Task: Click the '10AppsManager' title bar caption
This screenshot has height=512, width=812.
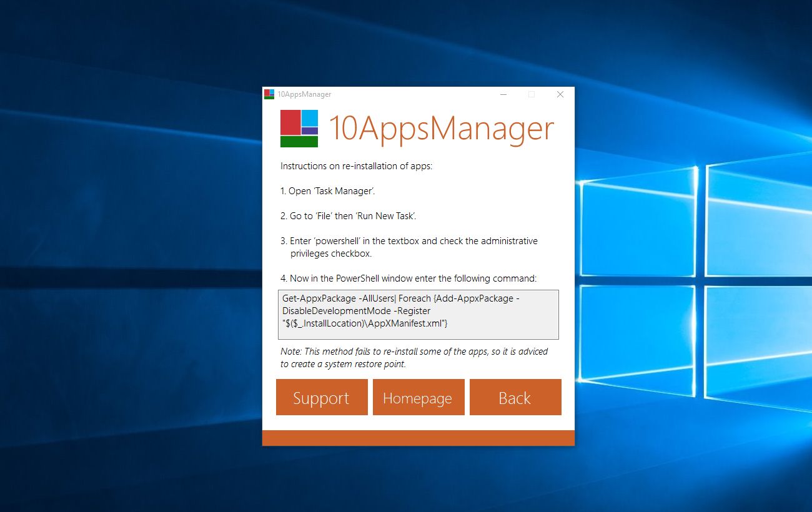Action: tap(304, 94)
